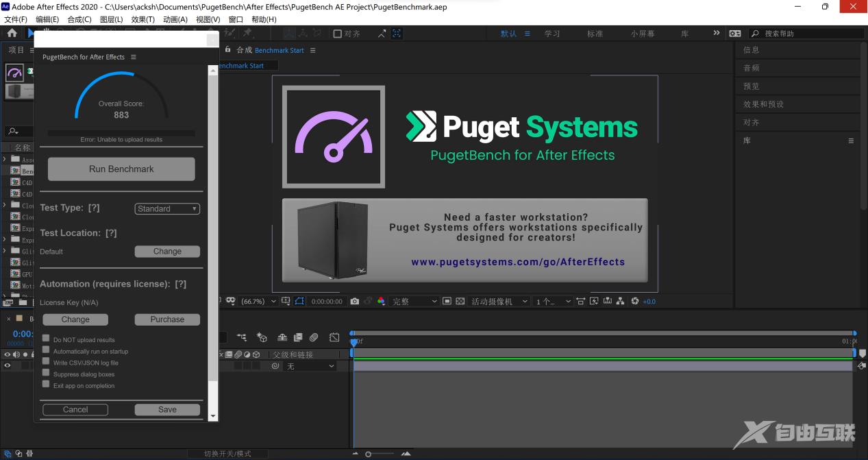Click the Save button
Image resolution: width=868 pixels, height=460 pixels.
point(167,409)
